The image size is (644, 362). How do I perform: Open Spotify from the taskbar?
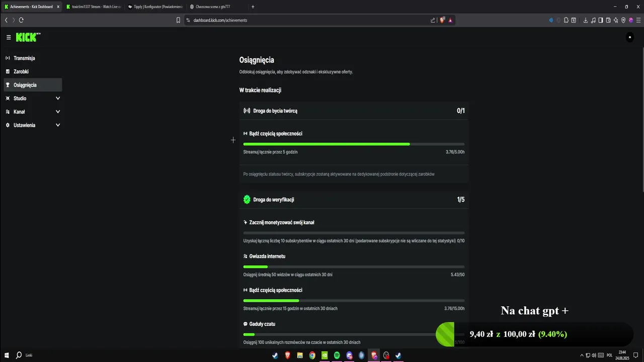click(x=337, y=355)
